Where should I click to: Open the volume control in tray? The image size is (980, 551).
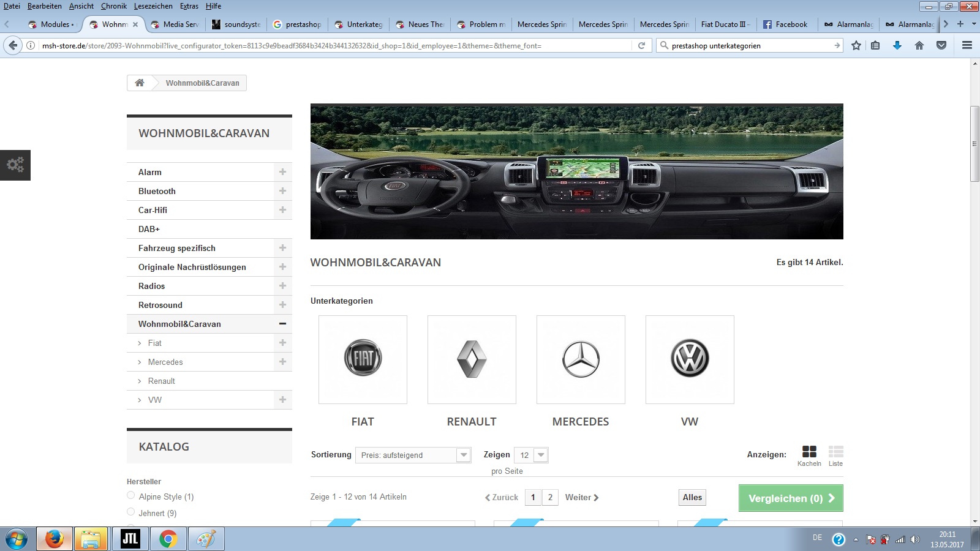point(915,539)
